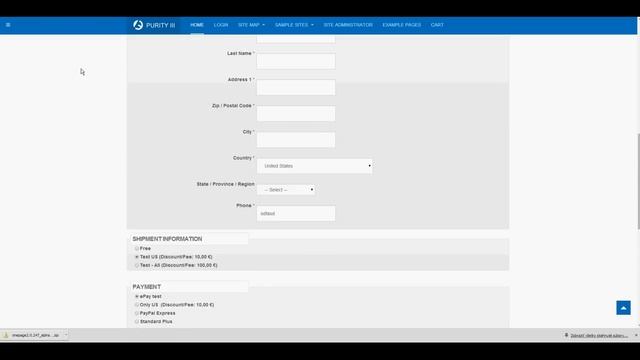Select the Standard Plus payment option
640x360 pixels.
click(137, 322)
